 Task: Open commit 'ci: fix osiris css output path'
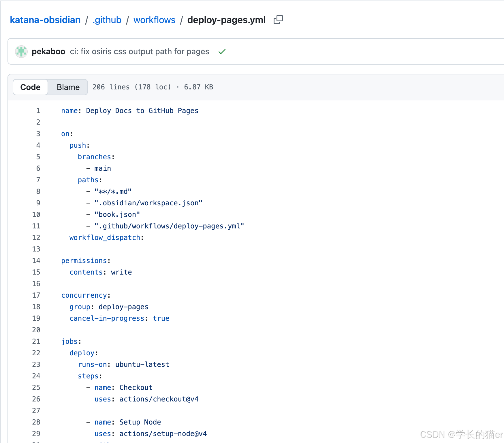click(x=140, y=52)
